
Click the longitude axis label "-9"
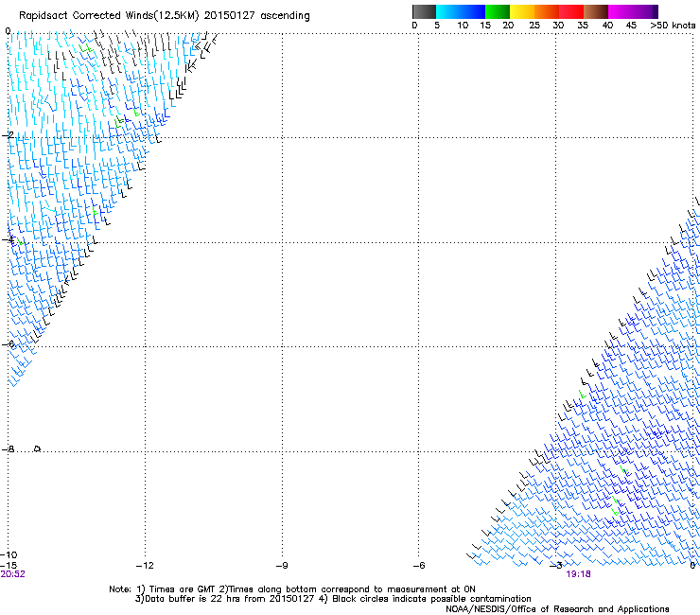tap(282, 566)
